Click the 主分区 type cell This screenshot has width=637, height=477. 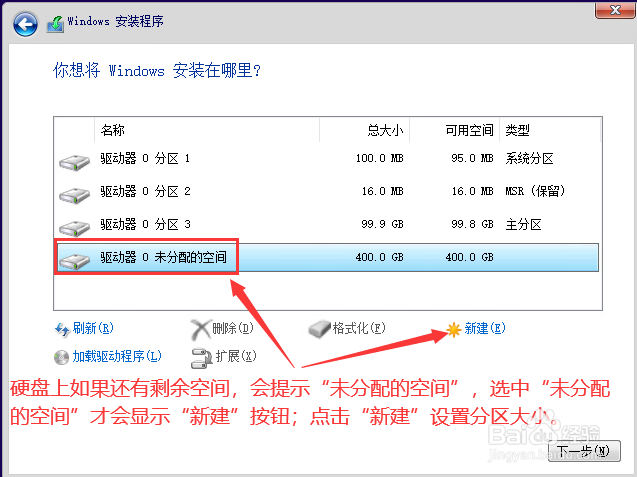point(523,224)
